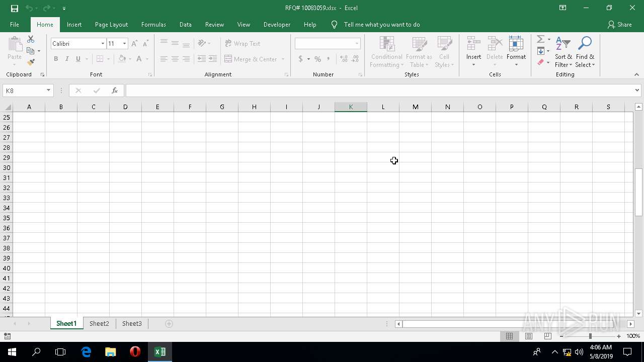
Task: Toggle Middle Align
Action: [175, 43]
